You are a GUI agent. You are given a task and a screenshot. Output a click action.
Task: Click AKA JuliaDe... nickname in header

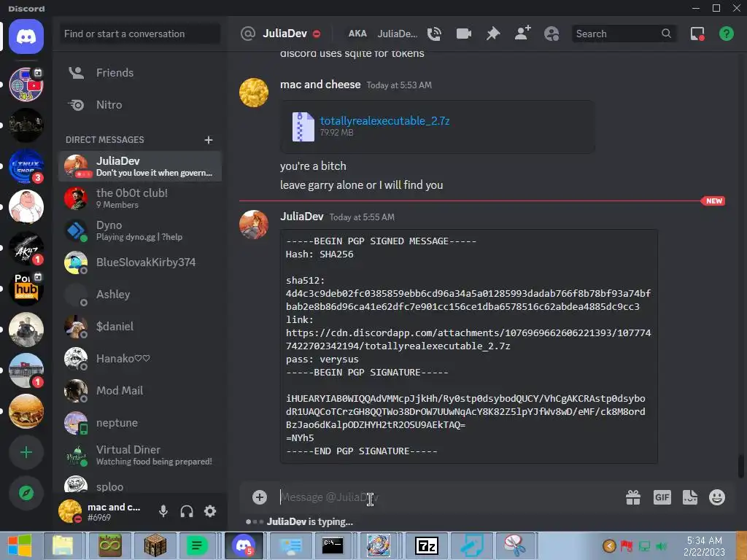[x=382, y=34]
